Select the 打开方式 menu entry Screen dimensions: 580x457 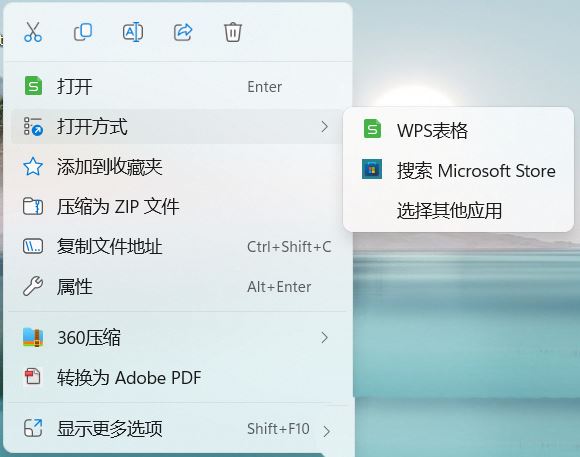[x=176, y=127]
